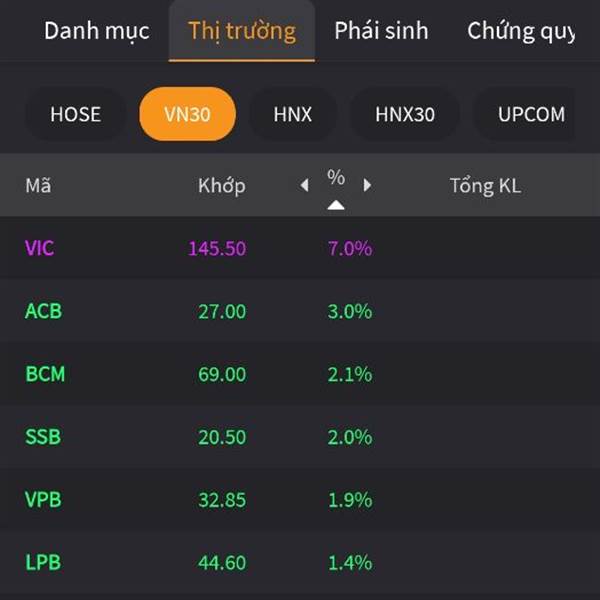
Task: Open the Chứng quyền tab
Action: point(521,31)
